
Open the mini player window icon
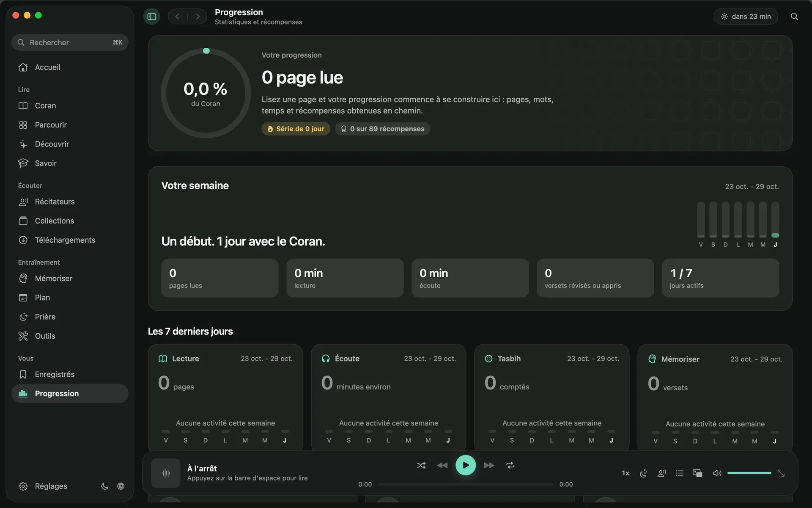(x=697, y=473)
